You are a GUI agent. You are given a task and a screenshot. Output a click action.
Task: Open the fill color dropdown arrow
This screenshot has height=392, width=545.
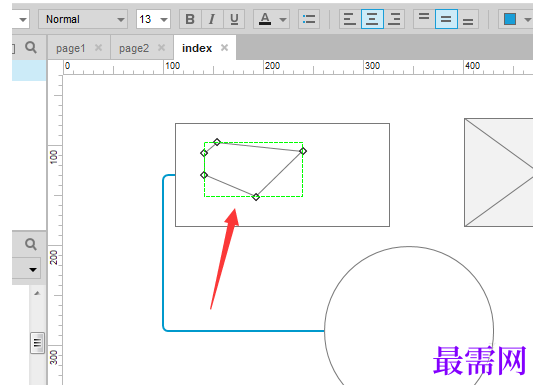click(x=527, y=19)
